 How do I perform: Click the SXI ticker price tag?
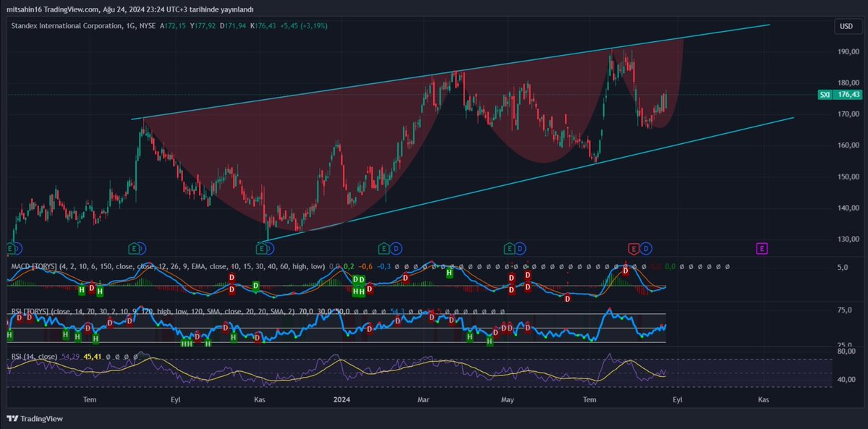pyautogui.click(x=824, y=94)
